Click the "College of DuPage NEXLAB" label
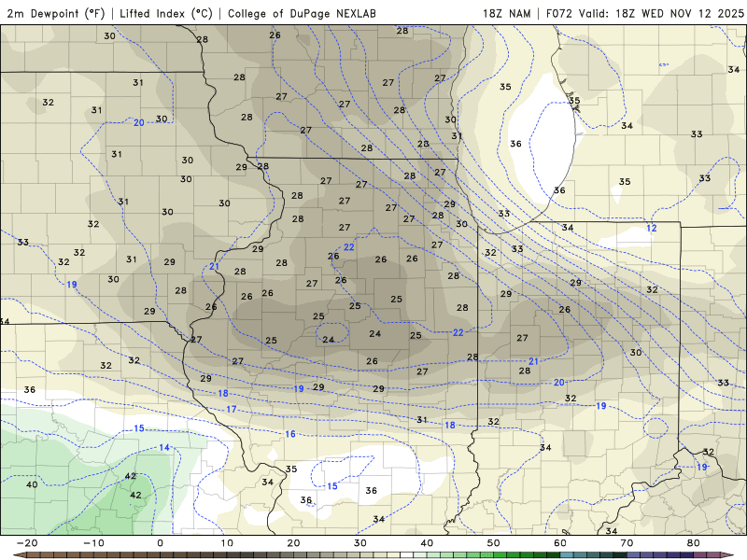Screen dimensions: 747x560 pyautogui.click(x=302, y=13)
